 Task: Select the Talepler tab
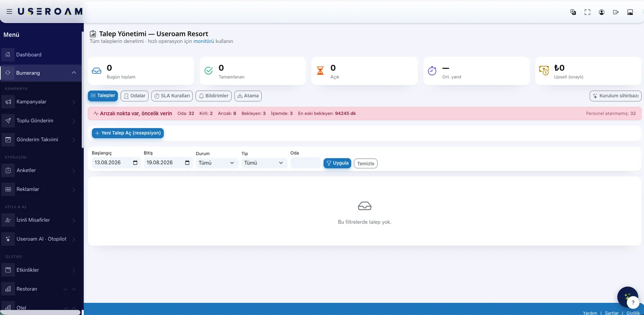[103, 96]
